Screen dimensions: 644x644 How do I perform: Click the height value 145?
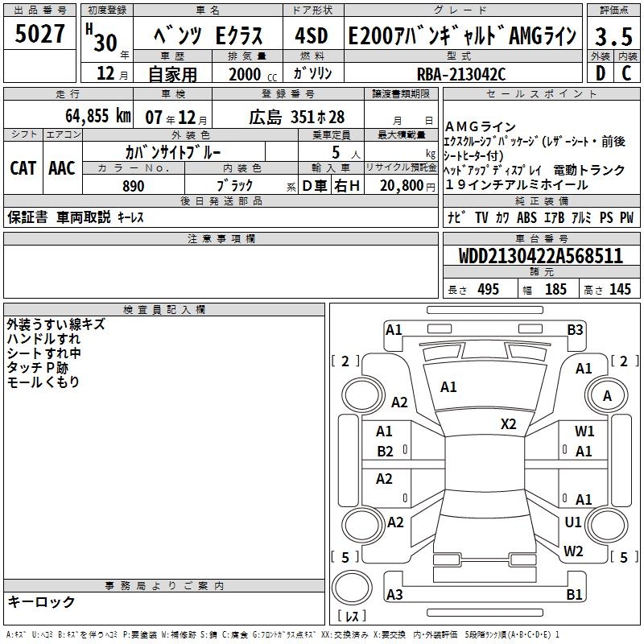point(620,289)
